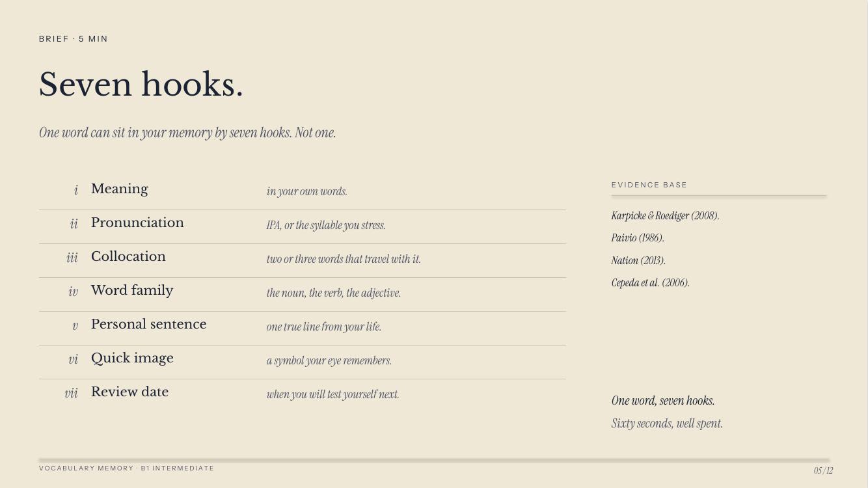Click the 'Collocation' entry
The image size is (868, 488).
(303, 261)
